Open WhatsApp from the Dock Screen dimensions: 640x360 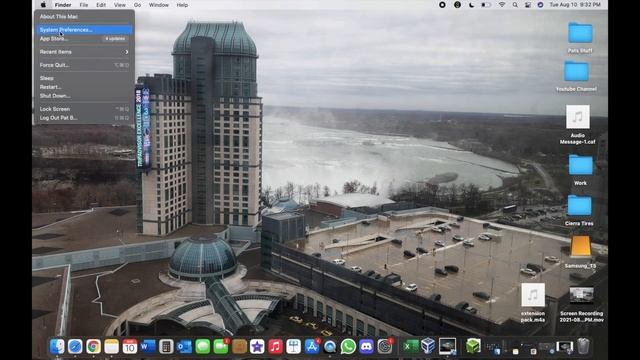click(x=348, y=347)
